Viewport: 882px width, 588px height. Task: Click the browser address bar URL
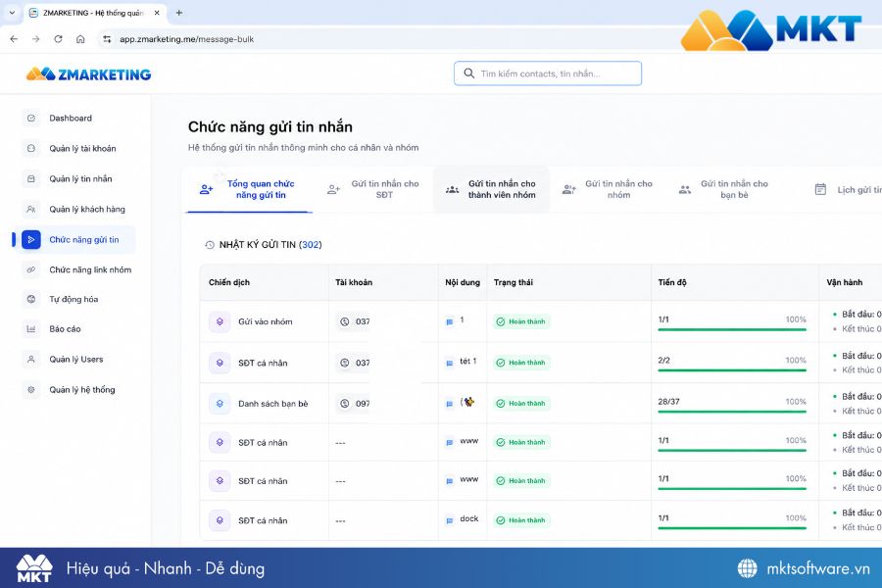coord(186,39)
